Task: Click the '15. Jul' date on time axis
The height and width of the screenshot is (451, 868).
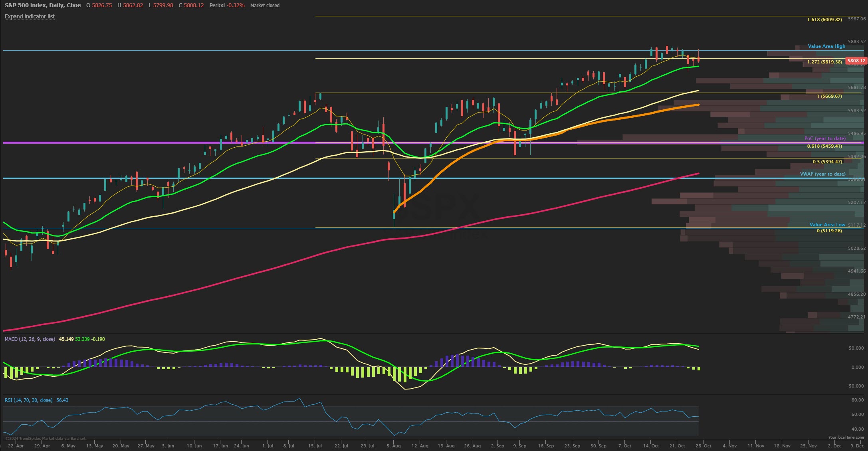Action: [315, 446]
